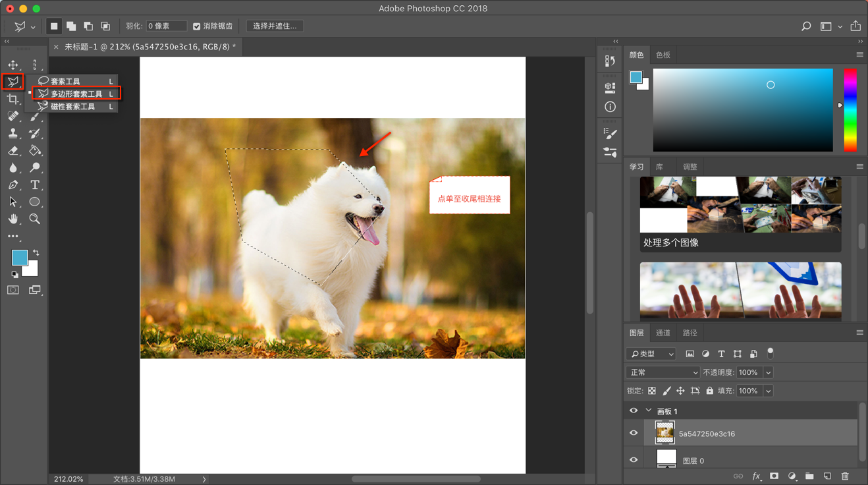Toggle visibility of 图层 0 layer
The width and height of the screenshot is (868, 485).
(x=634, y=460)
